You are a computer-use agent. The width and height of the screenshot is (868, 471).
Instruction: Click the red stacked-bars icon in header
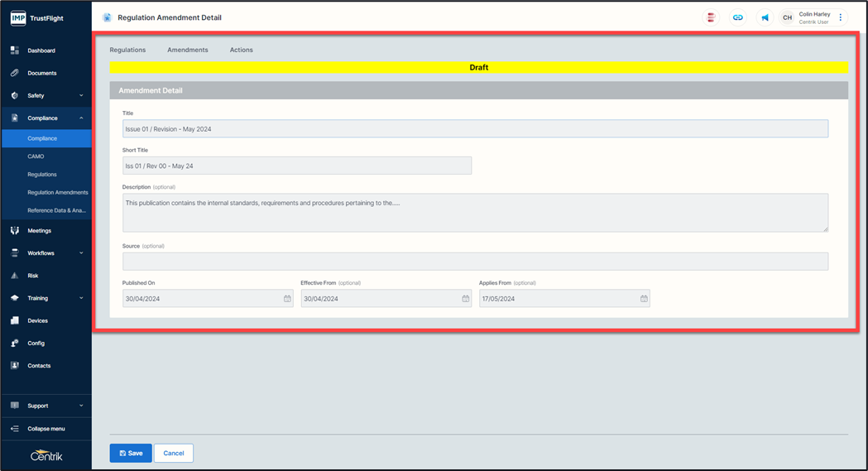[x=710, y=17]
